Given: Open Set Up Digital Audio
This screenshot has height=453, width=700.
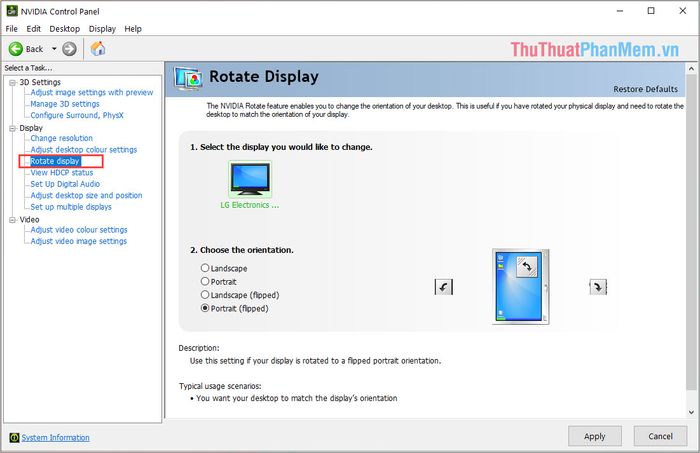Looking at the screenshot, I should click(65, 184).
